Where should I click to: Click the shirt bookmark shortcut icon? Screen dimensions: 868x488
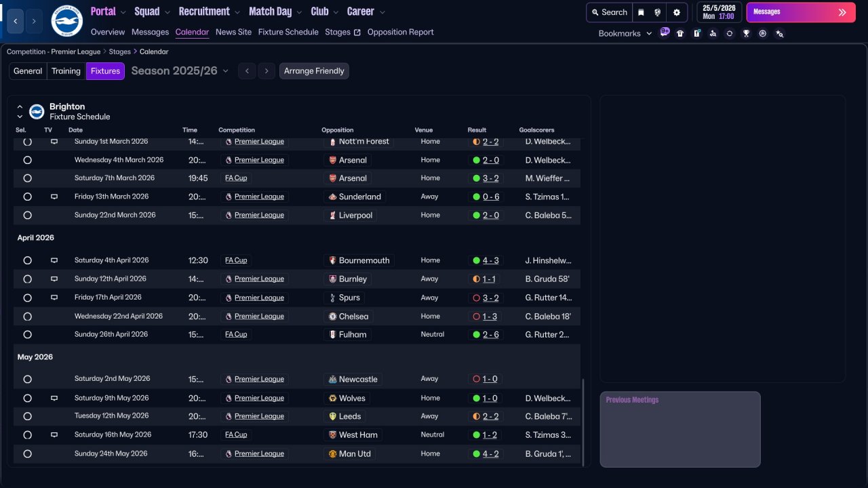(x=680, y=33)
